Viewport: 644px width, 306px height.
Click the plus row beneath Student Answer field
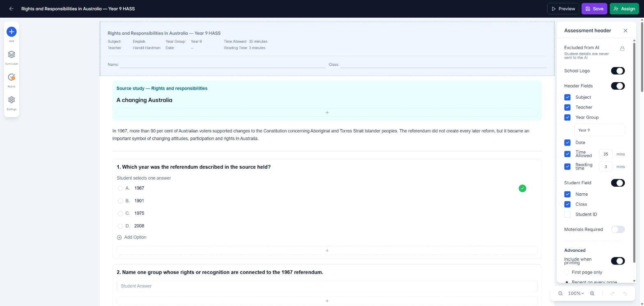click(327, 301)
